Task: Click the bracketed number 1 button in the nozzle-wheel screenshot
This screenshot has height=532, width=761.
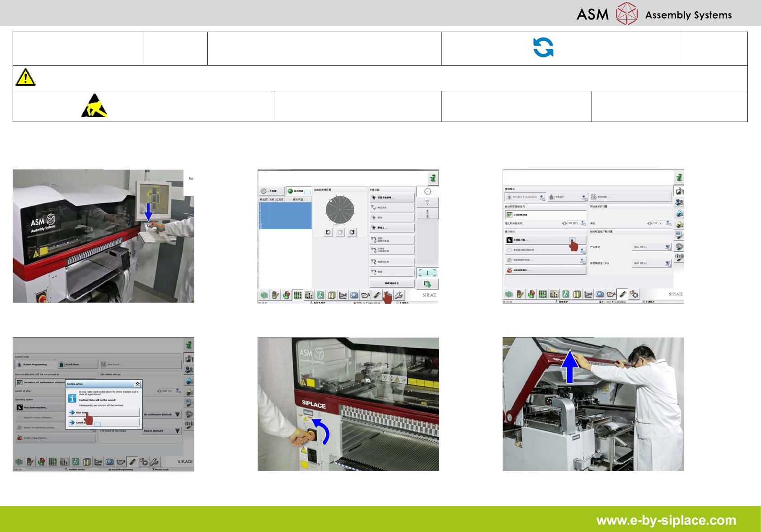Action: [427, 273]
